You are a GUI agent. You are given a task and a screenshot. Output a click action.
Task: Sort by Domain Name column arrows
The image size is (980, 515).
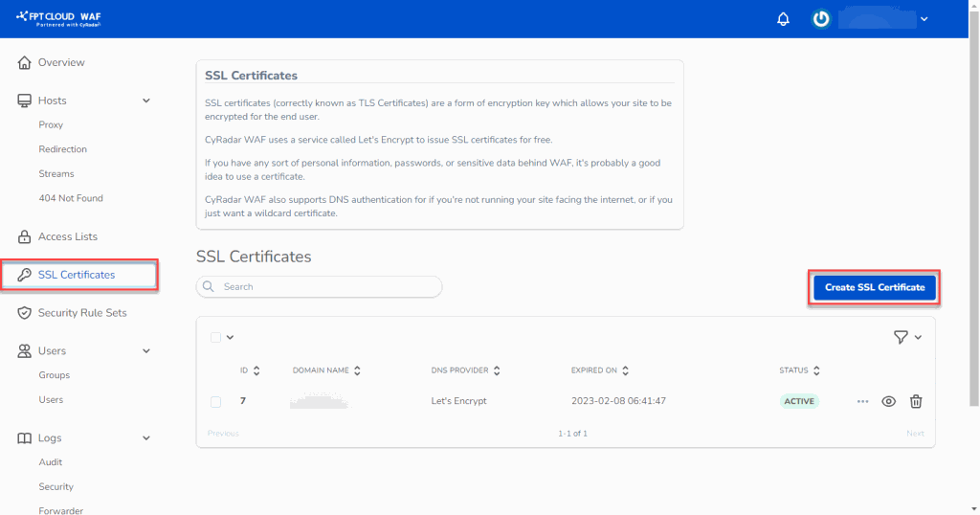coord(357,370)
